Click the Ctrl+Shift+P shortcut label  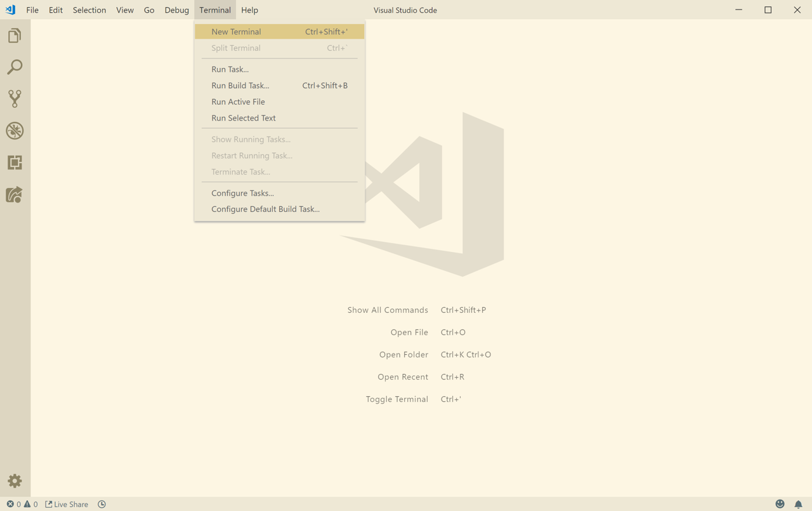pyautogui.click(x=463, y=310)
